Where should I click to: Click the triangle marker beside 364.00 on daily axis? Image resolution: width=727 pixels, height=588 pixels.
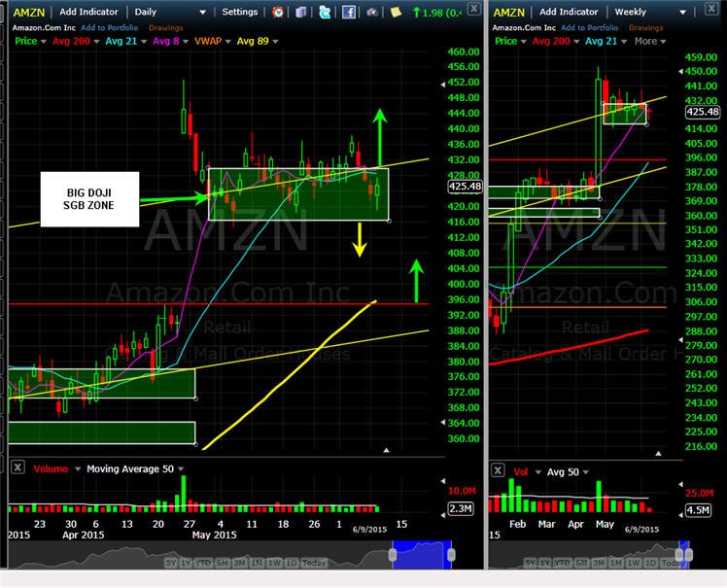point(443,423)
